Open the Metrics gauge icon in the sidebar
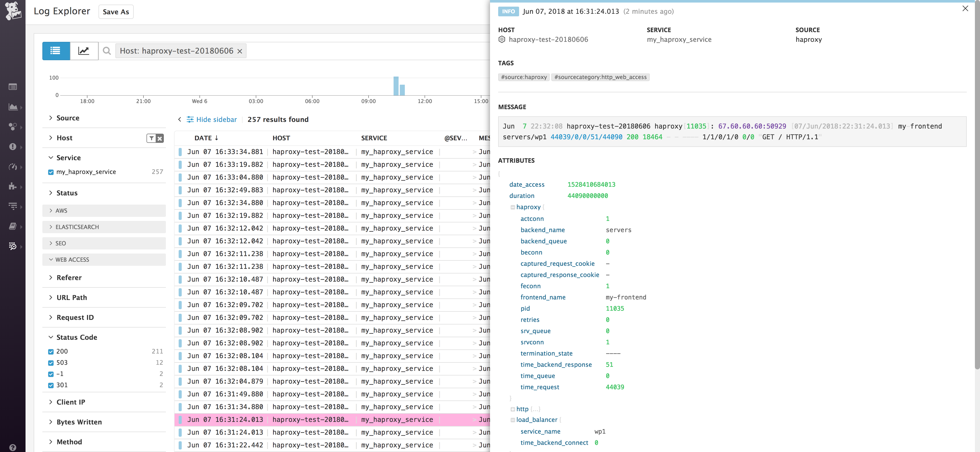 coord(13,167)
